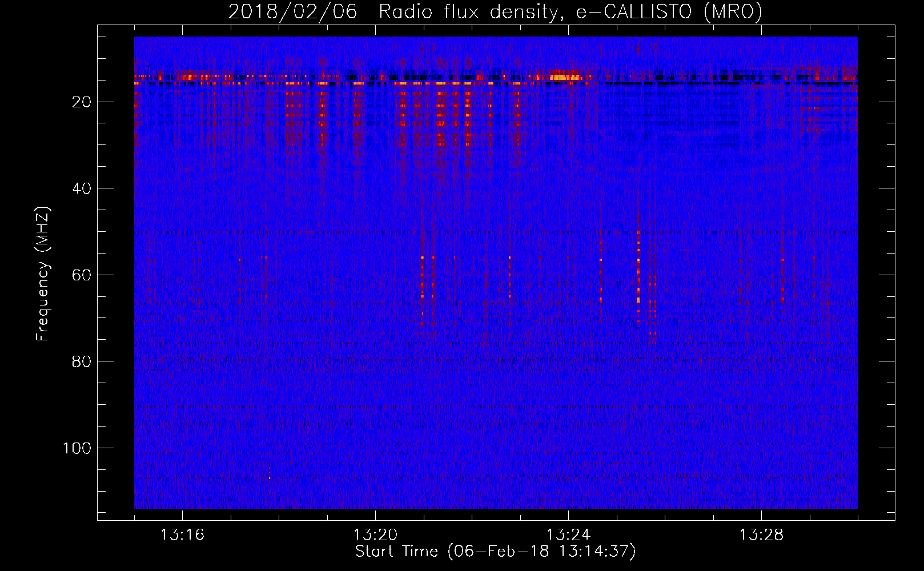The image size is (924, 571).
Task: Click the 13:20 time tick label
Action: coord(375,534)
